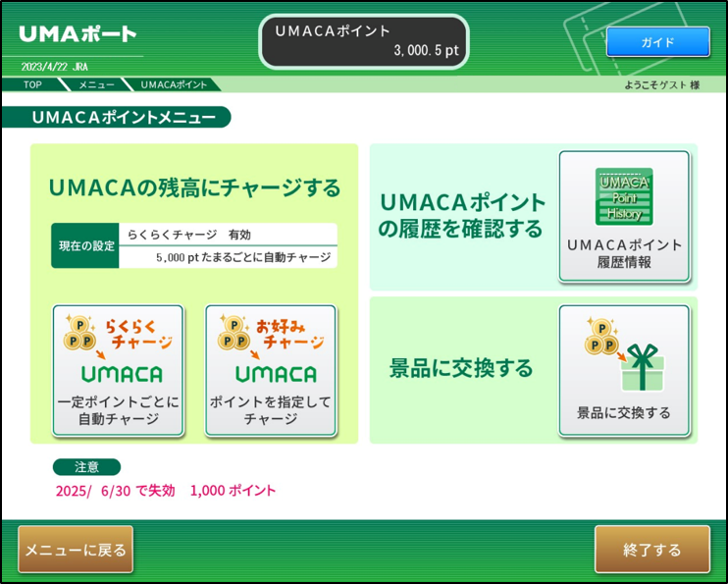Open UMACAポイント履歴情報 history button
The image size is (728, 584).
(624, 216)
